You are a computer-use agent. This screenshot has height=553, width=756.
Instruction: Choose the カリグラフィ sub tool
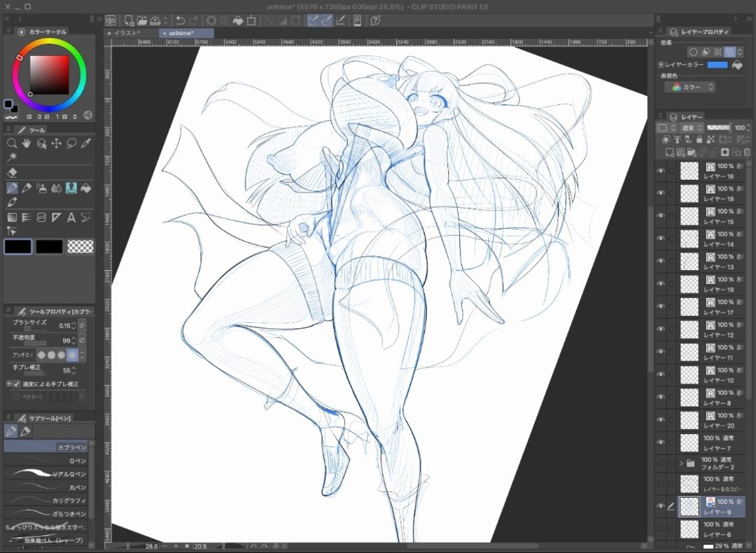pyautogui.click(x=47, y=500)
